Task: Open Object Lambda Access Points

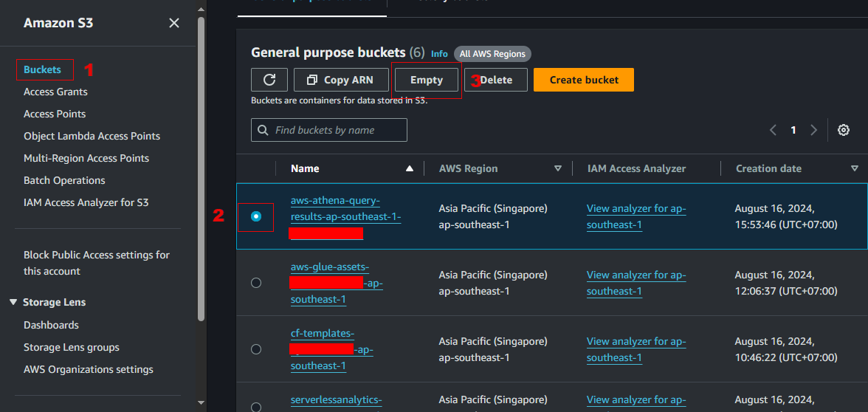Action: (x=92, y=136)
